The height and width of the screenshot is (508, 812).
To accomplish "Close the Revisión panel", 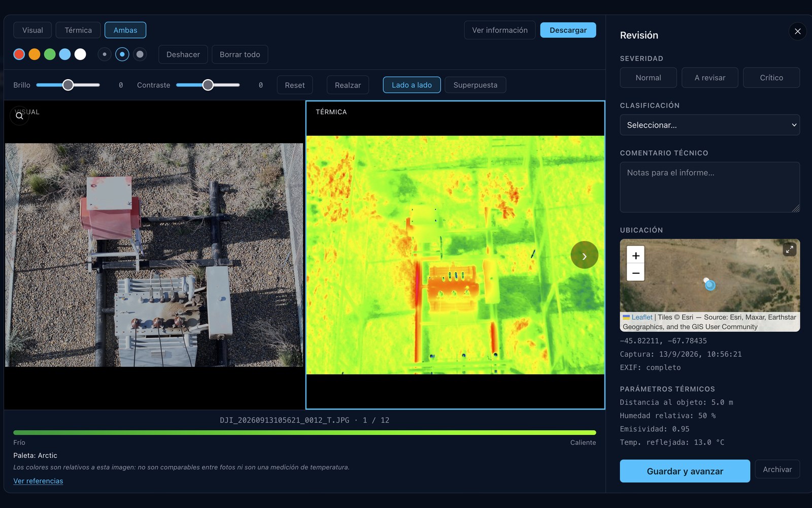I will point(797,31).
